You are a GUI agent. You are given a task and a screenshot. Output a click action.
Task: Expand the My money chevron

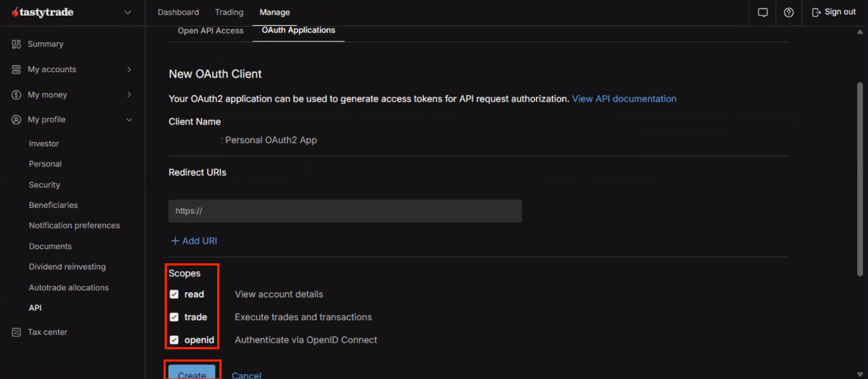[129, 95]
